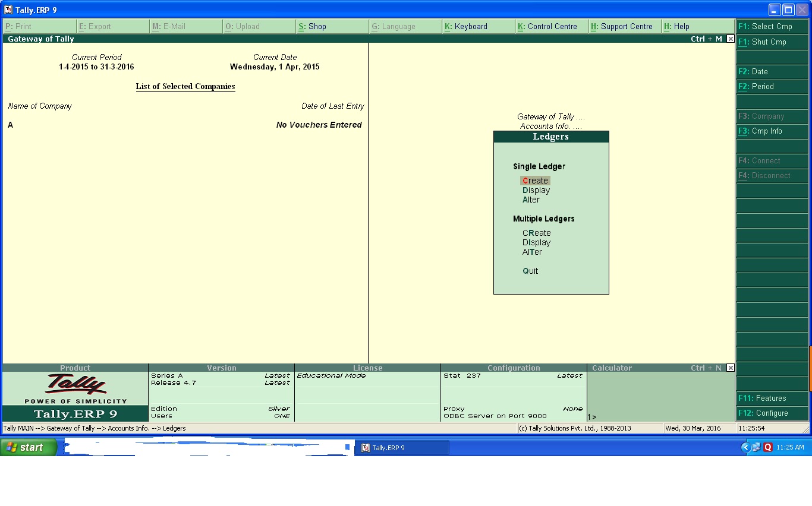
Task: Select DIsplay under Multiple Ledgers
Action: click(537, 242)
